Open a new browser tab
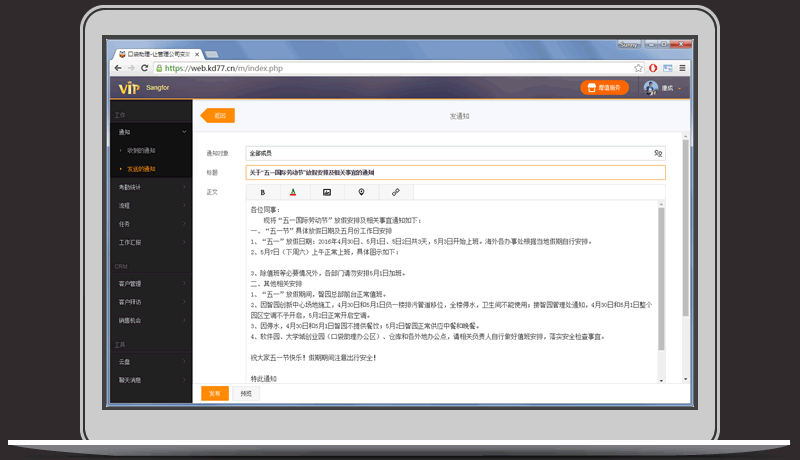 pos(212,54)
